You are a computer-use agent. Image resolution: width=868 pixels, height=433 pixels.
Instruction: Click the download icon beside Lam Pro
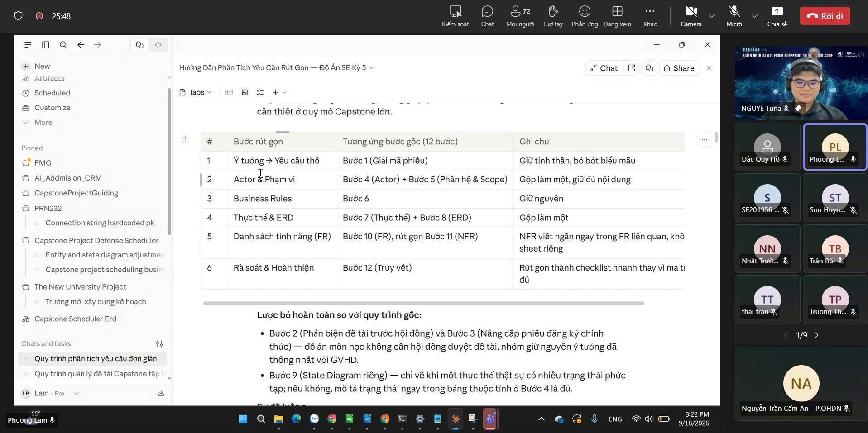pyautogui.click(x=161, y=393)
